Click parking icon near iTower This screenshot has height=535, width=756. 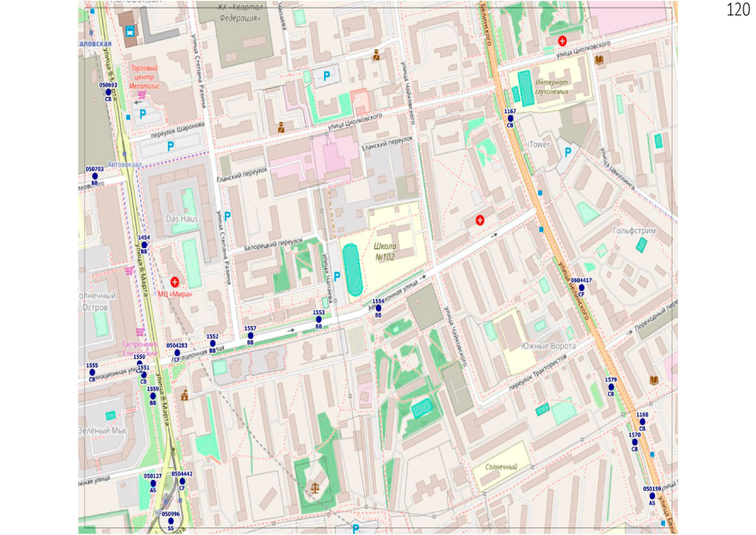568,152
